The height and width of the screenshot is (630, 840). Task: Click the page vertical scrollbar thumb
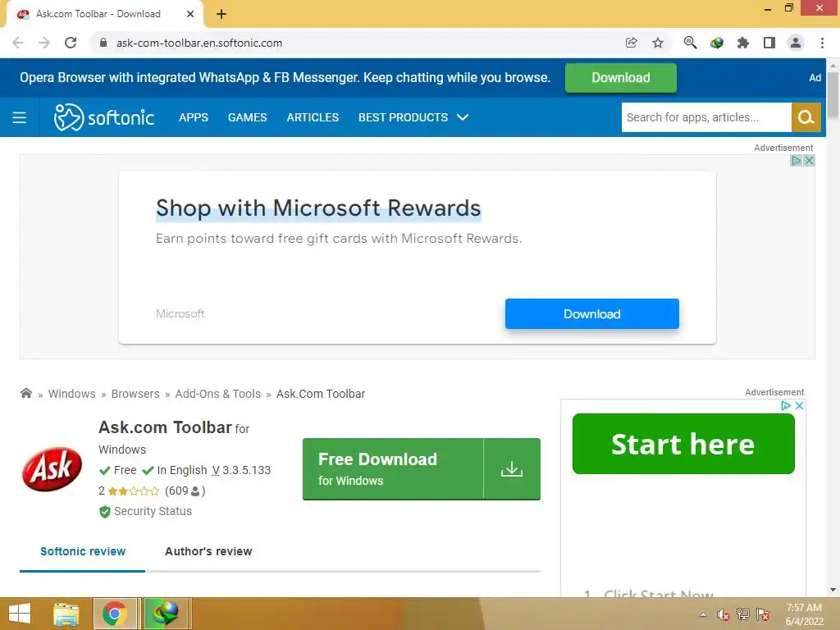(833, 95)
